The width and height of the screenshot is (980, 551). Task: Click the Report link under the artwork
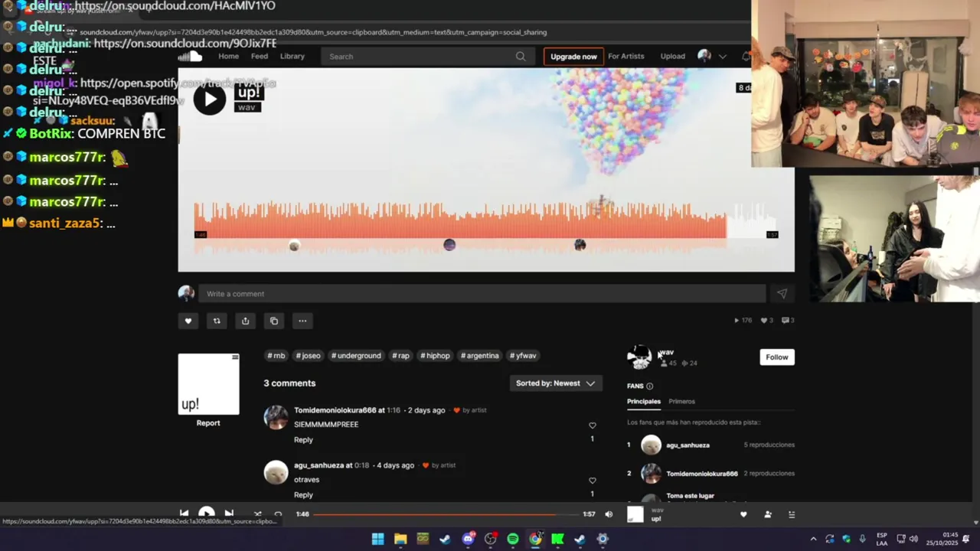[208, 423]
